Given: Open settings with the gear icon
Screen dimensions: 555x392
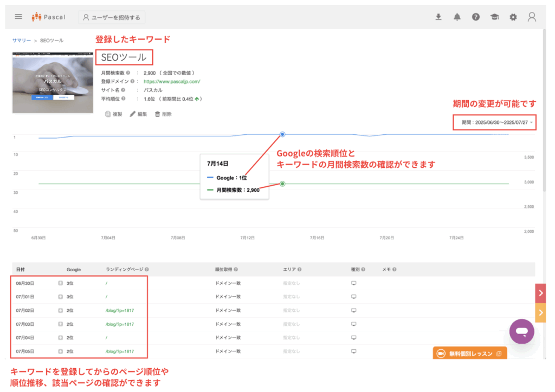Looking at the screenshot, I should pos(512,17).
